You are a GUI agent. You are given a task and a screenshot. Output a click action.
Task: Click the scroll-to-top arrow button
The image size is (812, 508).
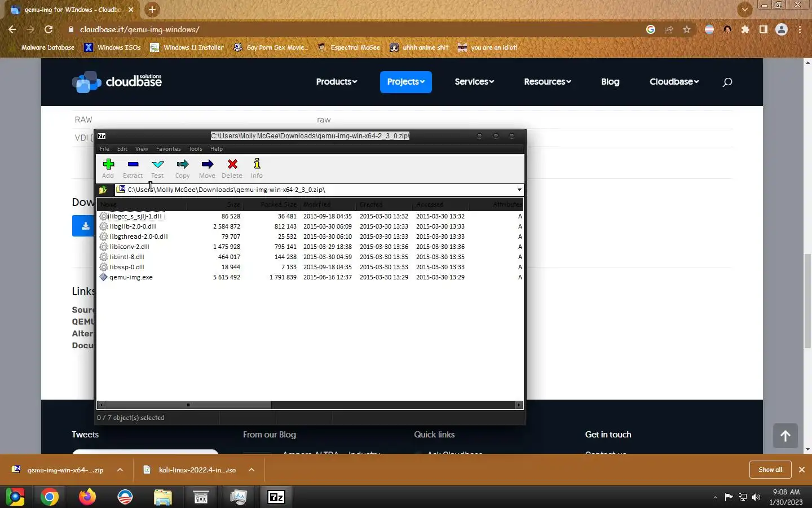[785, 436]
